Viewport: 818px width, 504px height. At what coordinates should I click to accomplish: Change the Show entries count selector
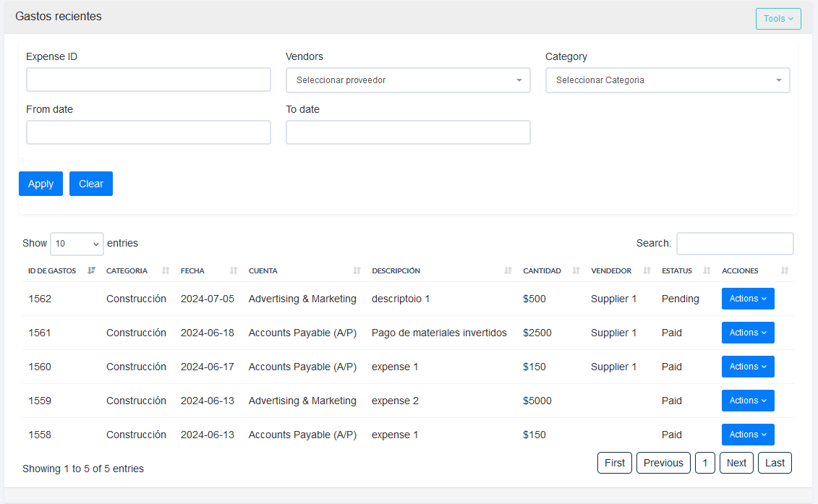point(77,244)
